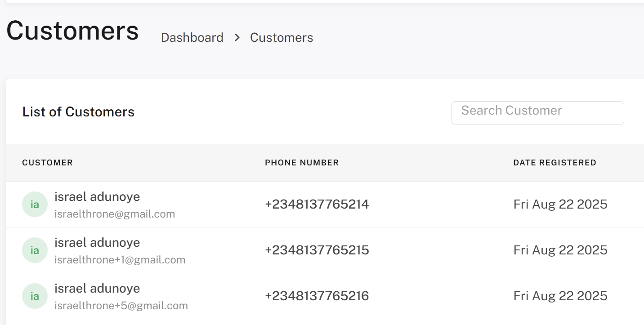
Task: Click the breadcrumb chevron separator arrow
Action: tap(237, 38)
